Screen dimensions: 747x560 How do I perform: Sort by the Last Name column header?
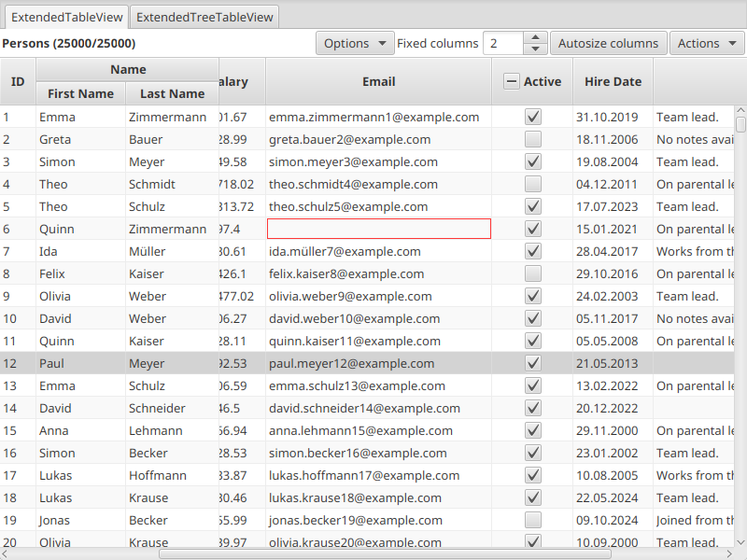click(x=172, y=93)
